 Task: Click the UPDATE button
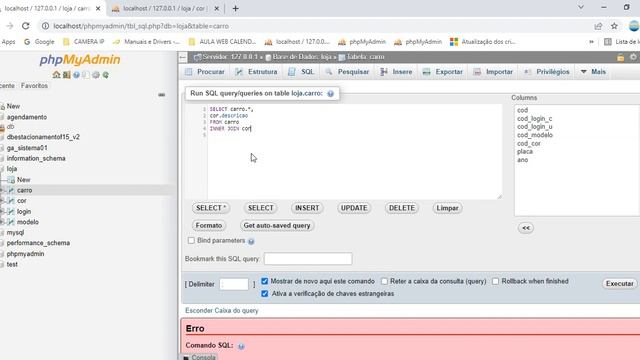pyautogui.click(x=354, y=208)
